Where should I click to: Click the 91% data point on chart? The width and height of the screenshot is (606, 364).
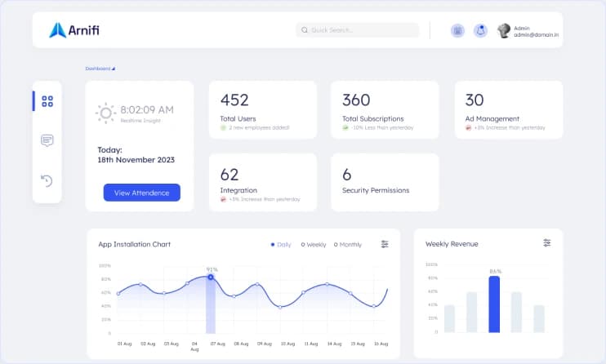tap(211, 277)
